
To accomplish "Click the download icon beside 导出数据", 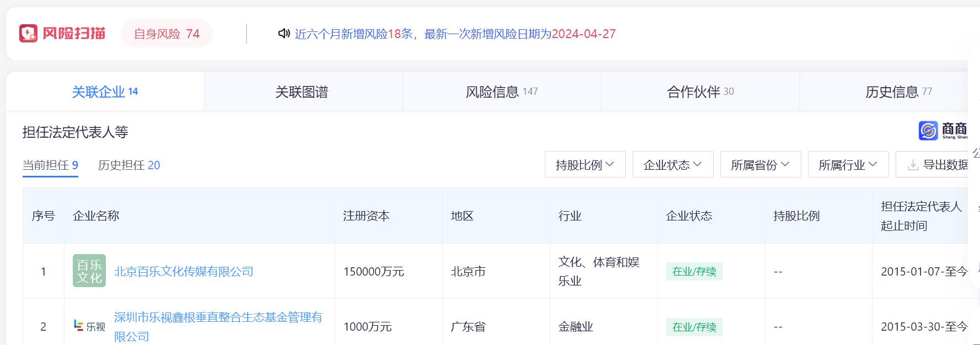I will (x=913, y=165).
